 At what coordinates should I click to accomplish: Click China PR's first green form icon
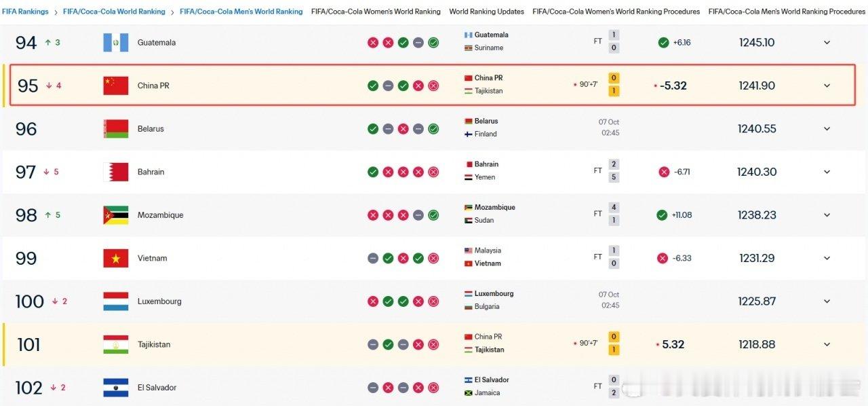(373, 86)
